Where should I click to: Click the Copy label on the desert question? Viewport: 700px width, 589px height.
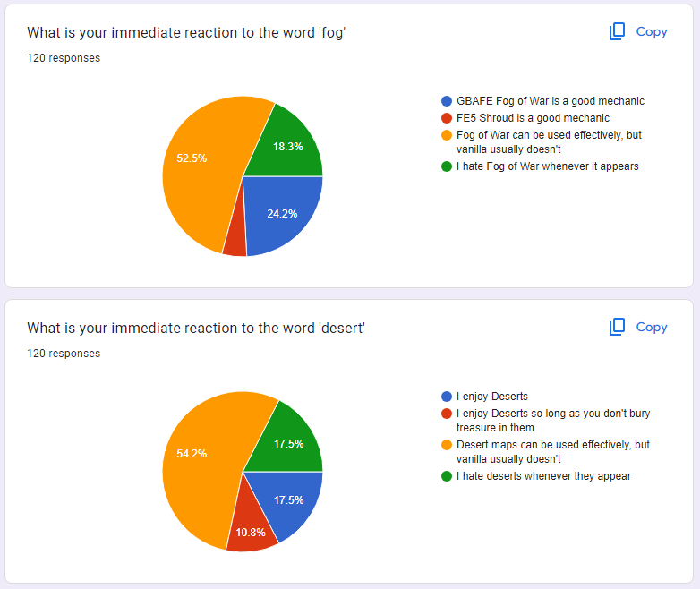(x=652, y=327)
